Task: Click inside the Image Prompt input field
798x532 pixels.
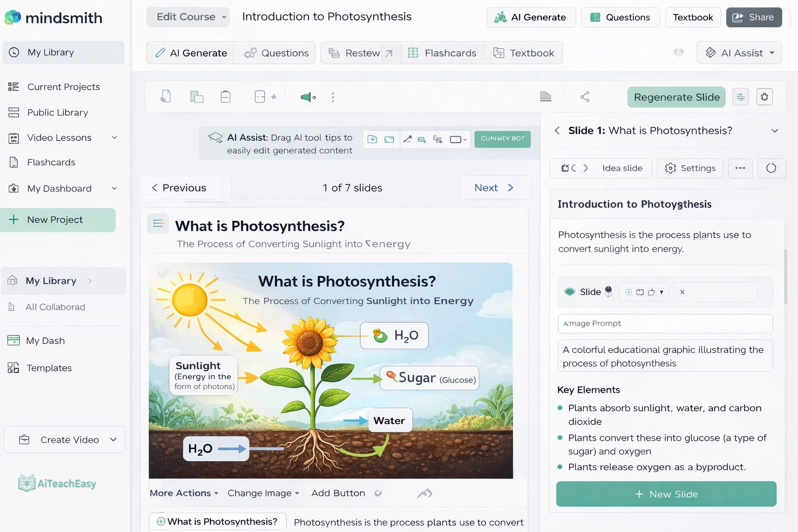Action: [x=665, y=323]
